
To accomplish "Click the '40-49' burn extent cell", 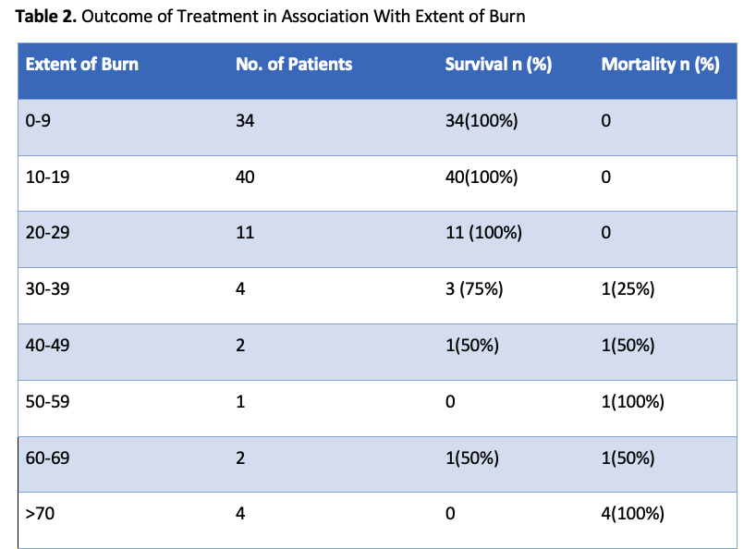I will tap(46, 346).
